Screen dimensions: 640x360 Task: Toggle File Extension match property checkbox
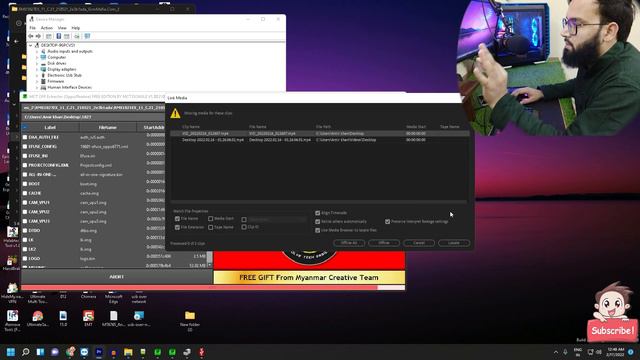[177, 227]
